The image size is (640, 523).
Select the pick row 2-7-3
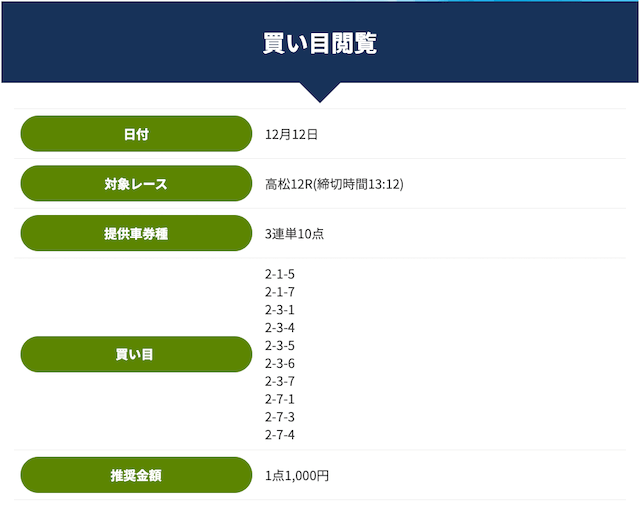[x=280, y=417]
